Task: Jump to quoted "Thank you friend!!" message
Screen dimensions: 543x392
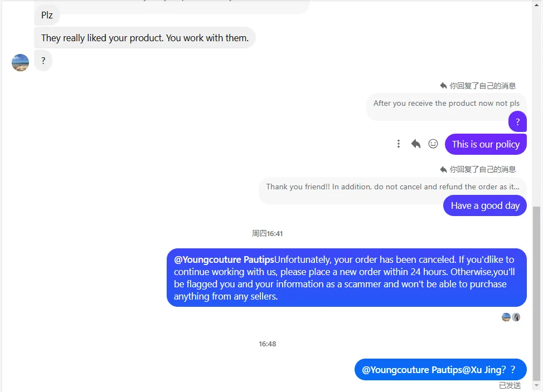Action: tap(392, 187)
